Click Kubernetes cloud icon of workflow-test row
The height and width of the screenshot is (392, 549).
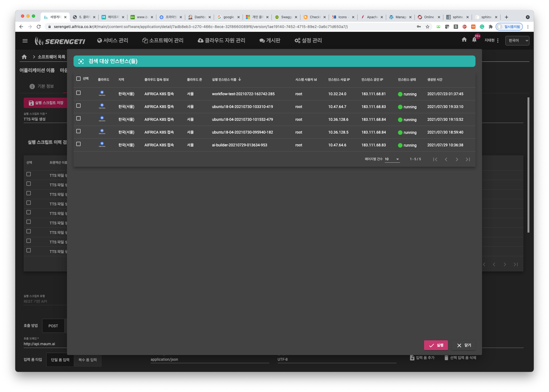click(x=102, y=94)
